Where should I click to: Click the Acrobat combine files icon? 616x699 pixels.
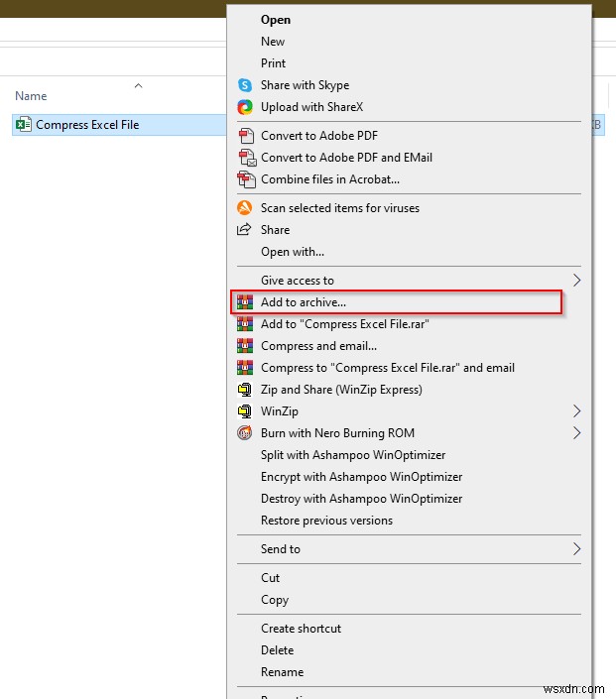245,179
